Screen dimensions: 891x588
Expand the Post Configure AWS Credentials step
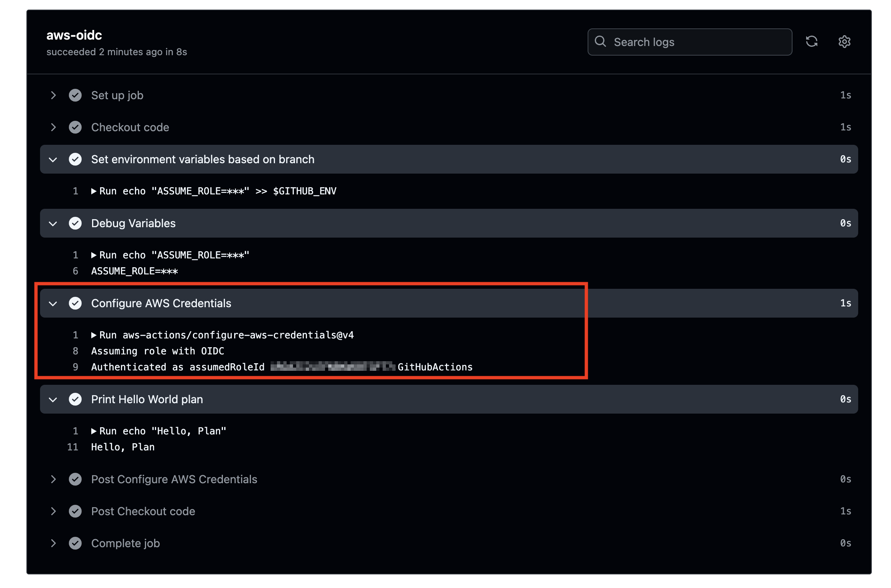(54, 479)
